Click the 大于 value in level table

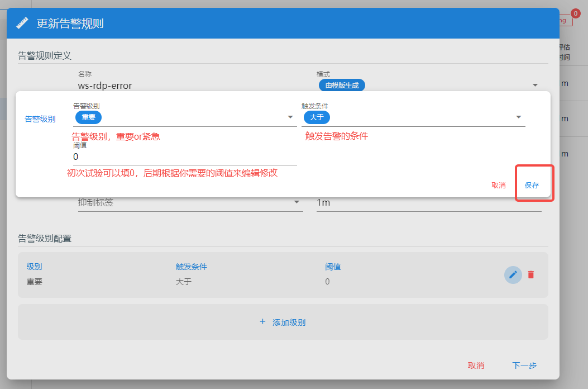pos(184,282)
